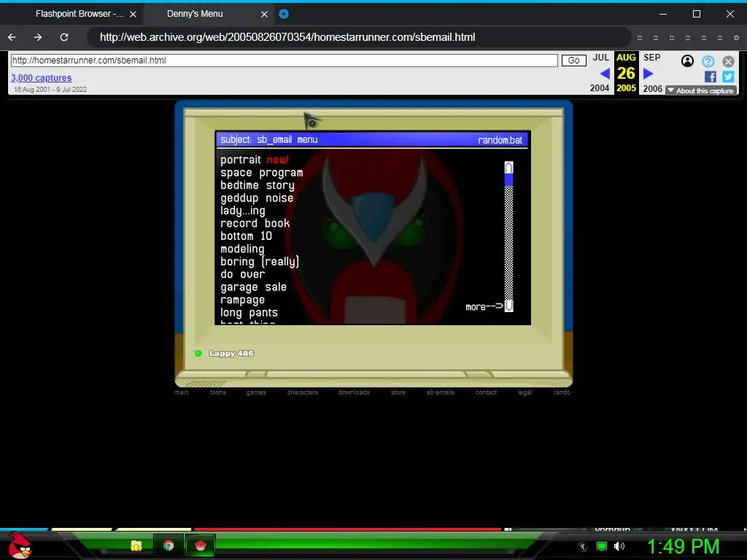Open the downloads nav link

[354, 392]
